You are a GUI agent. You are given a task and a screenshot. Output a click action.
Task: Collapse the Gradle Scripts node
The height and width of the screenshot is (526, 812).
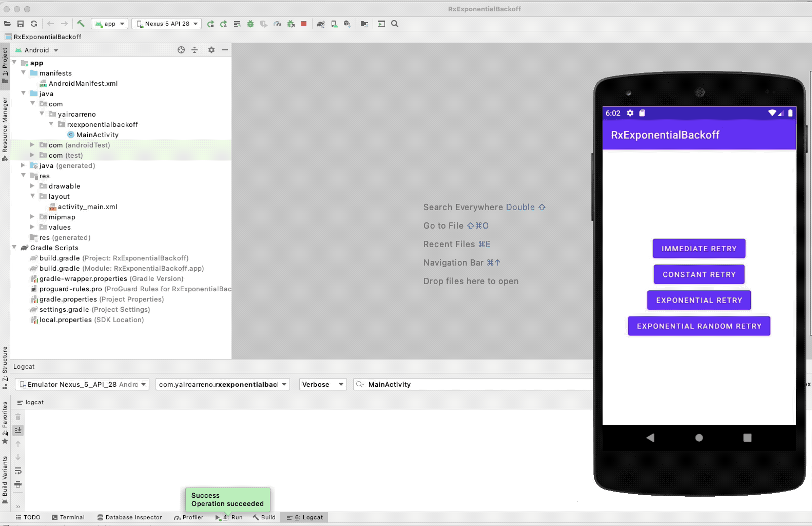(x=14, y=247)
